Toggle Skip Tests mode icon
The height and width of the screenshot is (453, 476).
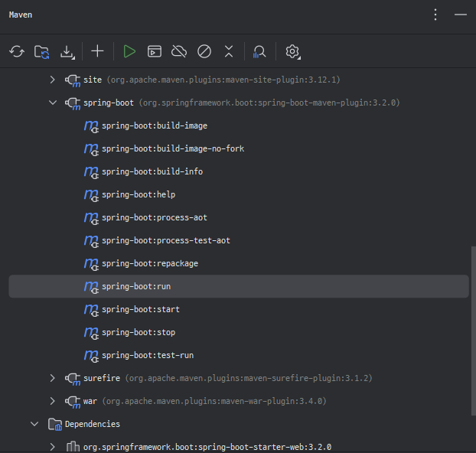204,51
